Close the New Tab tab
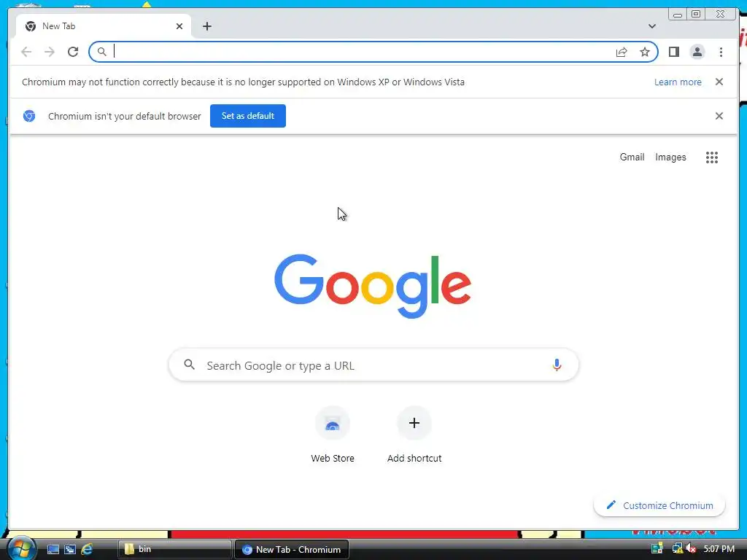 tap(179, 26)
